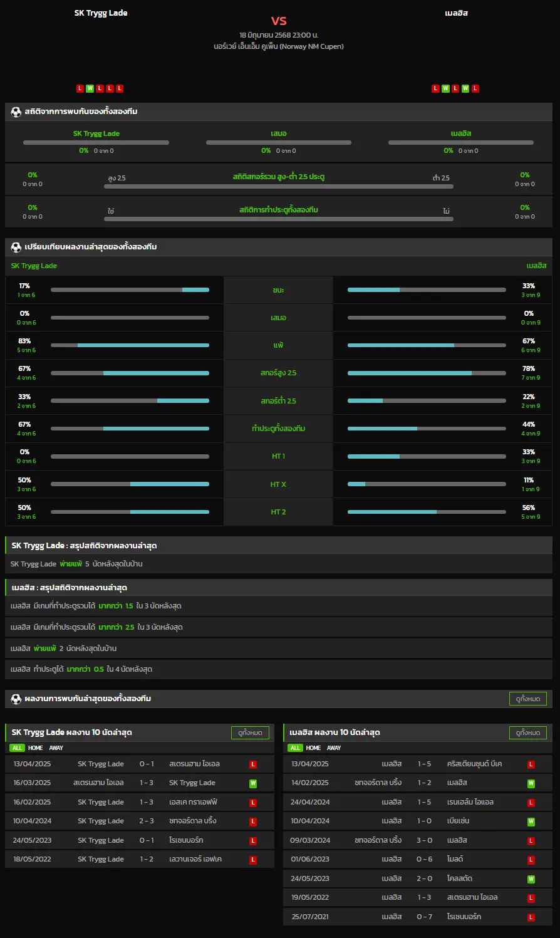560x938 pixels.
Task: Click เมลอิส 33% win progress bar
Action: tap(427, 290)
